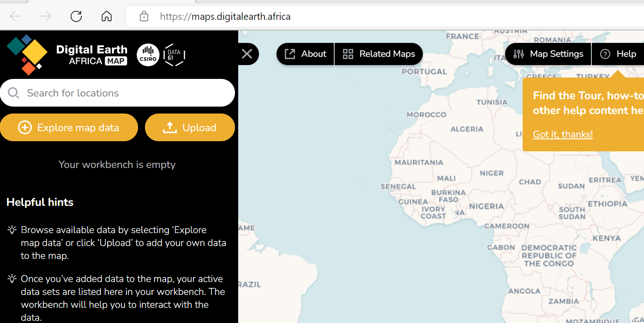
Task: Open the Map Settings panel
Action: click(548, 54)
